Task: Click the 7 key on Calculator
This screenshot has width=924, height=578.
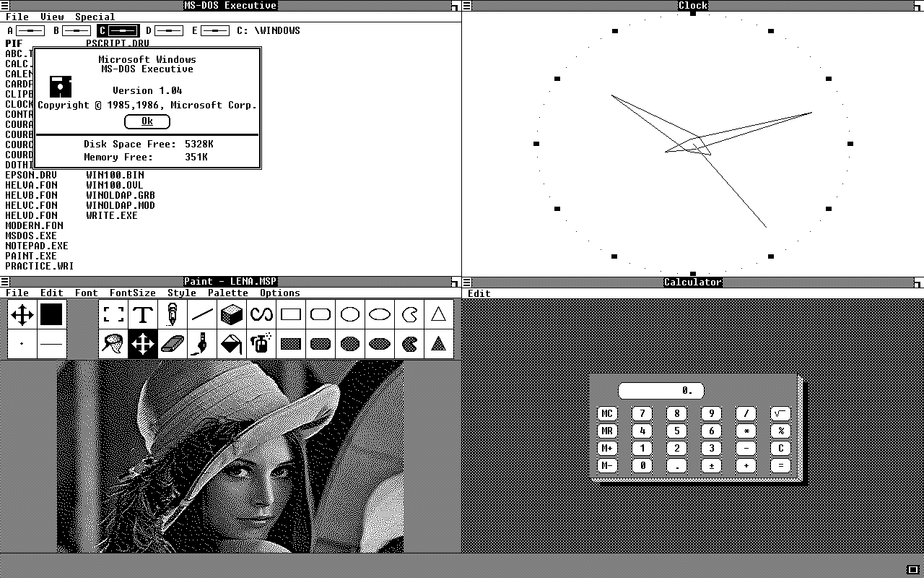Action: coord(642,414)
